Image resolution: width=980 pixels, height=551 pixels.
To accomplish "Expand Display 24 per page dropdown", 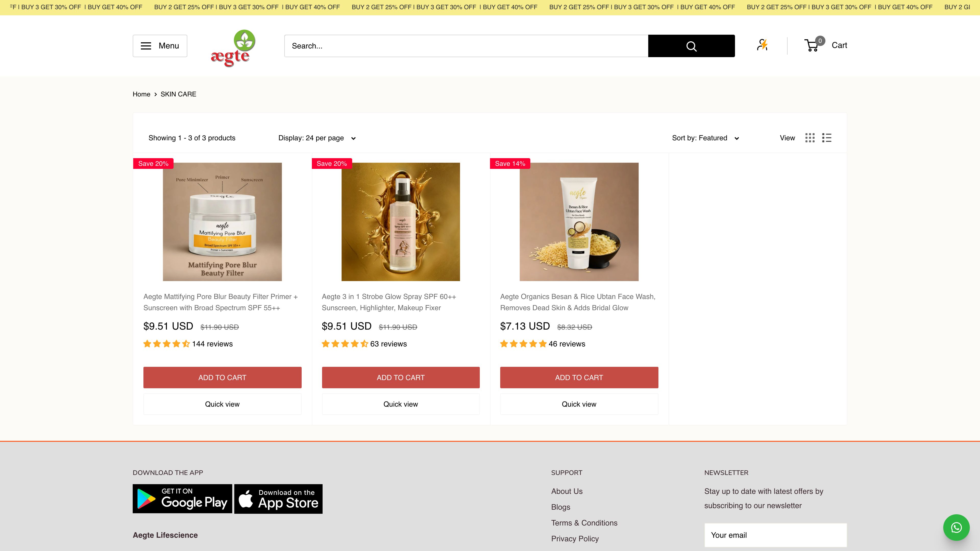I will click(x=317, y=138).
